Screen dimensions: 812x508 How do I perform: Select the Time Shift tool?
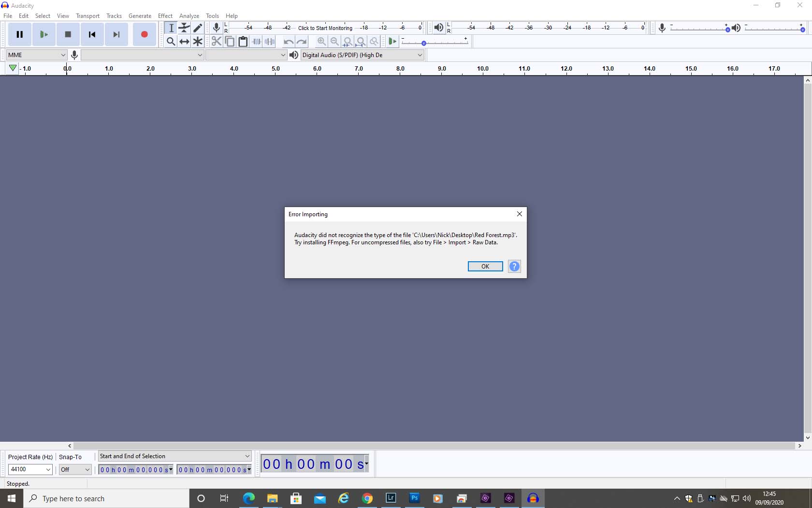(184, 42)
